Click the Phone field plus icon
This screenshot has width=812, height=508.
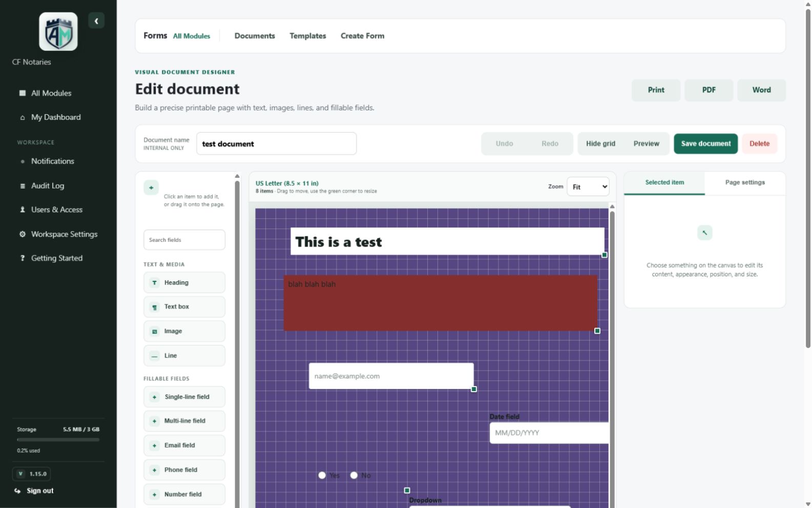click(154, 470)
